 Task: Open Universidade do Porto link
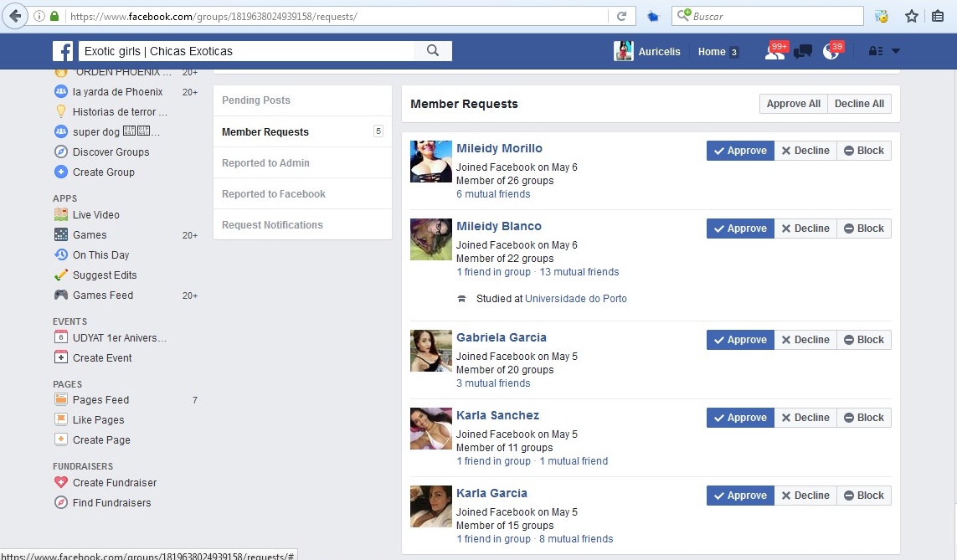(575, 299)
